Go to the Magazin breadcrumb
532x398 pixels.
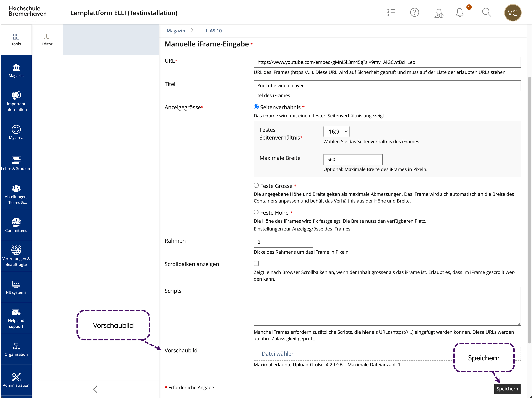point(176,31)
